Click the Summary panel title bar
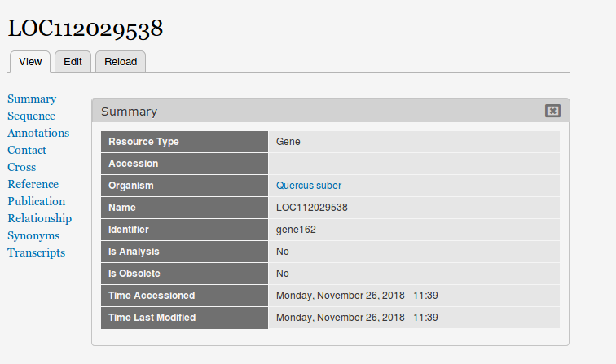Image resolution: width=616 pixels, height=364 pixels. click(331, 111)
